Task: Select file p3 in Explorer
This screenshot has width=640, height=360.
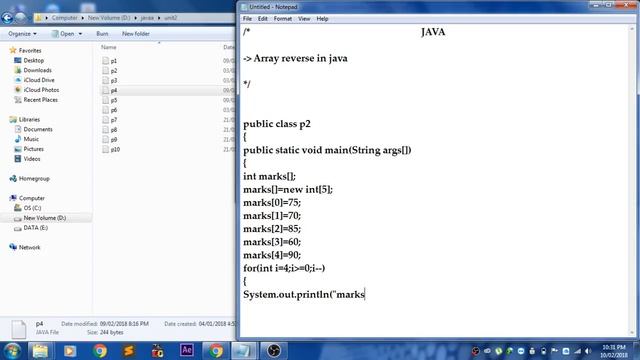Action: coord(113,80)
